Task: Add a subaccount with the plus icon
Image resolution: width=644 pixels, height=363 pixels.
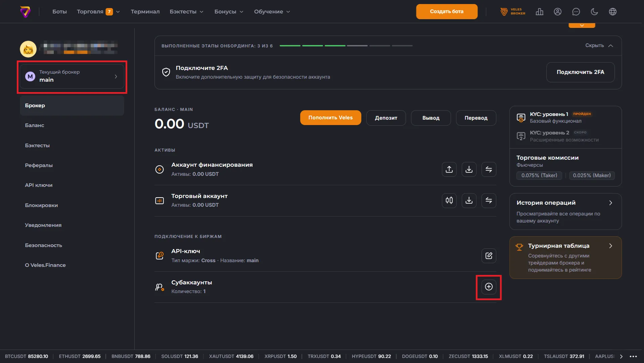Action: 489,287
